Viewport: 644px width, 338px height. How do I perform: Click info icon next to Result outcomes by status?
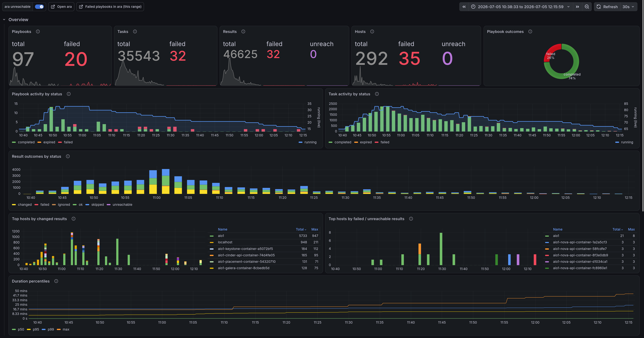coord(68,156)
